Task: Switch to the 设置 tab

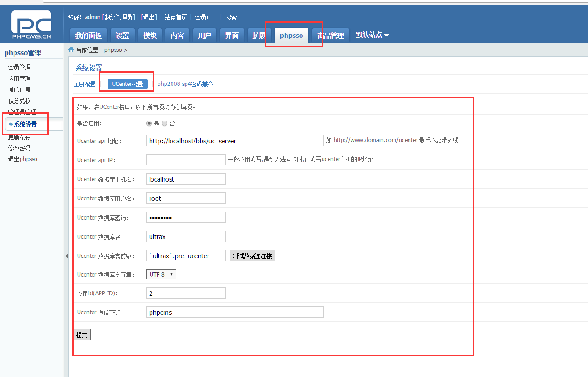Action: coord(122,36)
